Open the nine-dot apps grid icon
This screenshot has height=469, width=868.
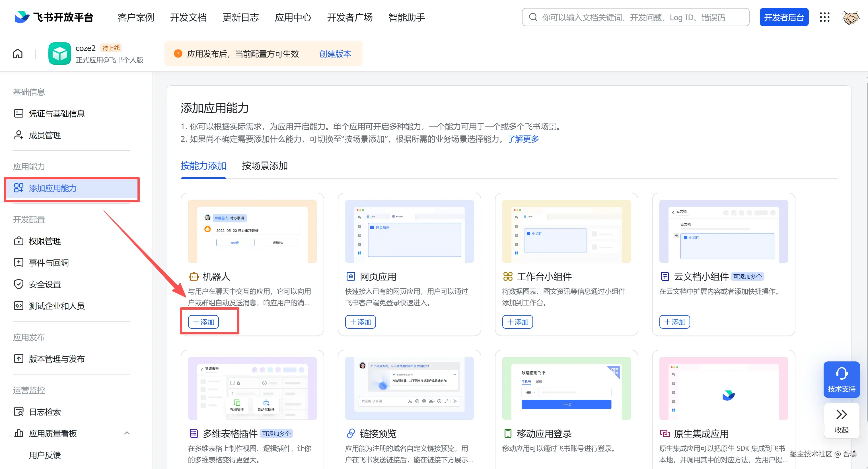tap(824, 17)
